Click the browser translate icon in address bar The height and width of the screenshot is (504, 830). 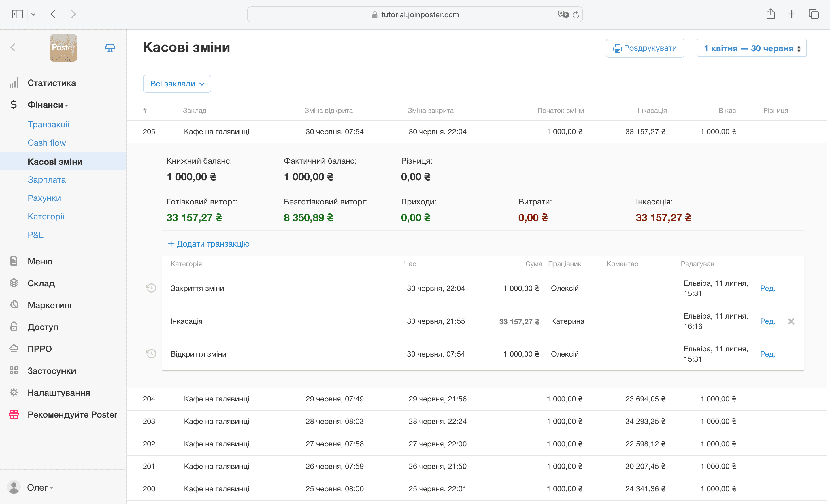pos(563,14)
